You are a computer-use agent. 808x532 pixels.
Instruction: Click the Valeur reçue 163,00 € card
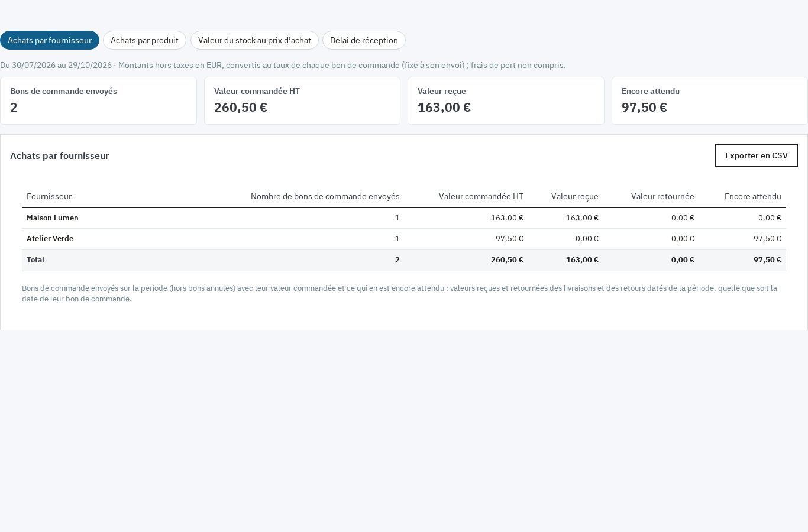[506, 100]
